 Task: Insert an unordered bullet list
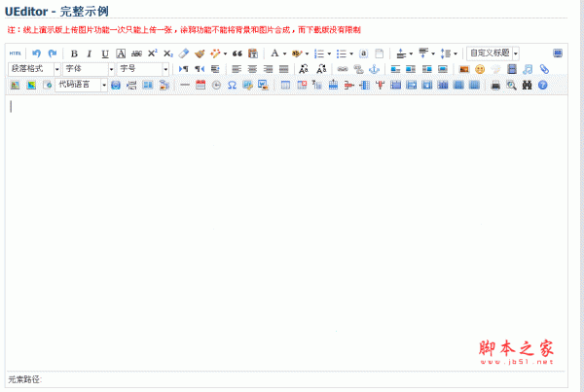[x=342, y=53]
